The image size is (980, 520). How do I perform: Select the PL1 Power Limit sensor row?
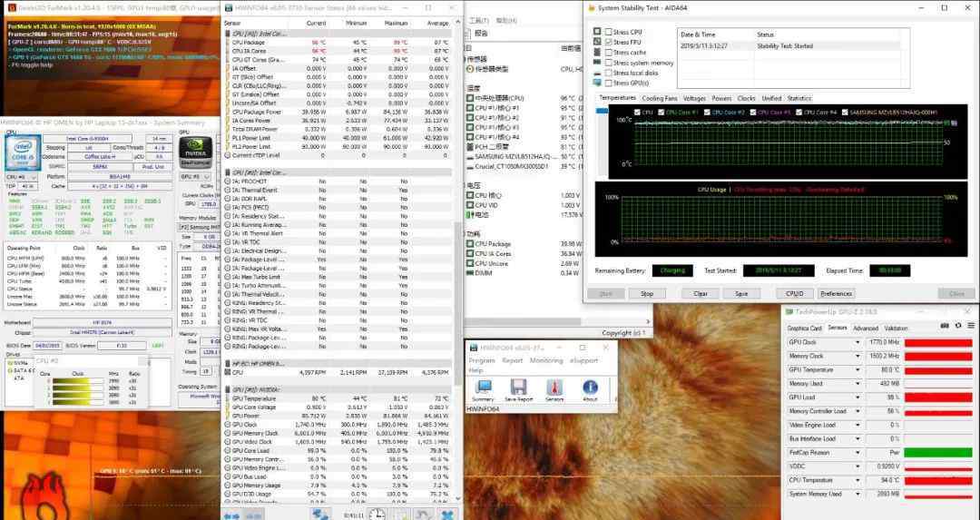338,138
